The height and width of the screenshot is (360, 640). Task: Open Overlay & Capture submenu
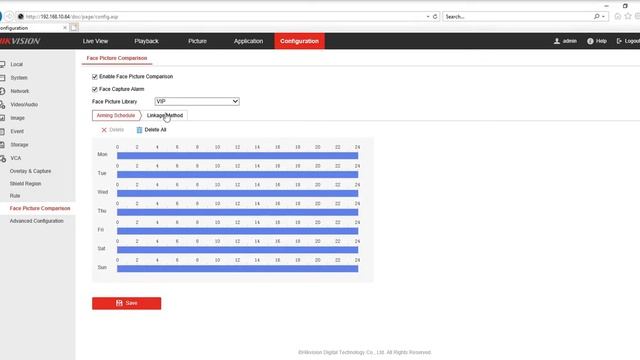pyautogui.click(x=30, y=171)
